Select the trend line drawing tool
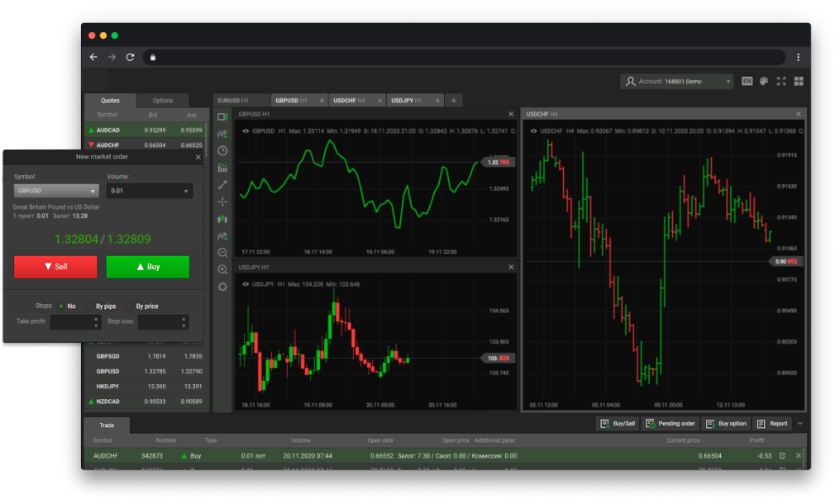This screenshot has width=840, height=504. [x=222, y=185]
